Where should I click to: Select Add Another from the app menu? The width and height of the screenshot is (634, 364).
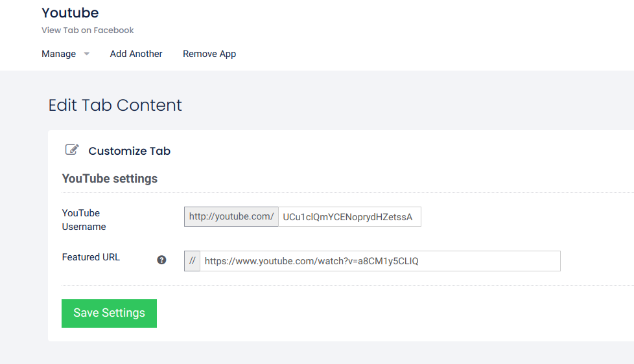click(136, 54)
